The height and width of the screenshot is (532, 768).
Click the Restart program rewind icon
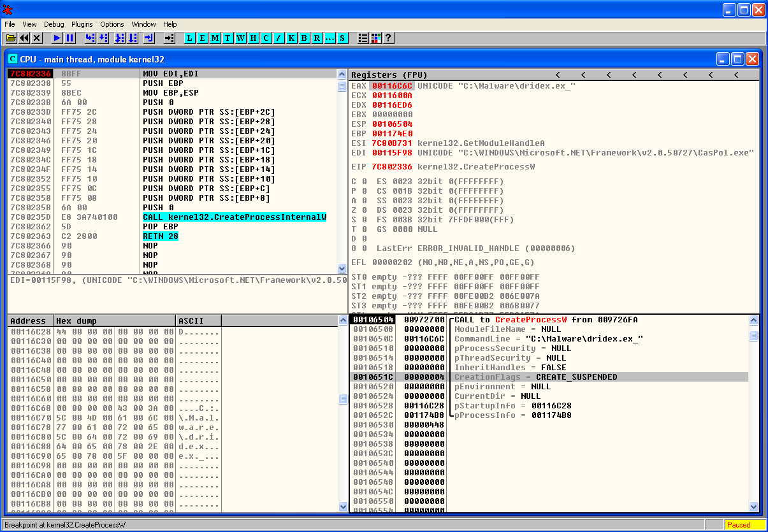24,38
